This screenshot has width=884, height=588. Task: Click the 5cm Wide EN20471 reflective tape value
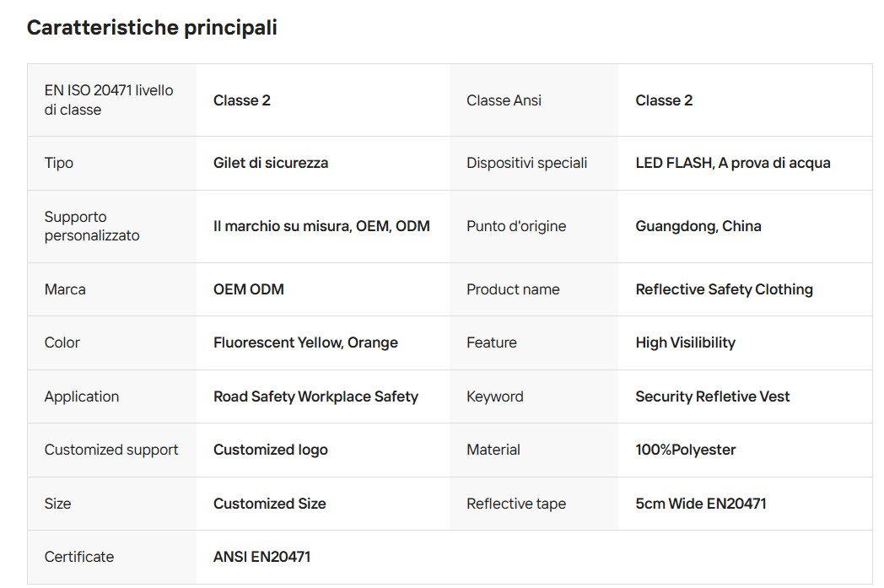(701, 504)
